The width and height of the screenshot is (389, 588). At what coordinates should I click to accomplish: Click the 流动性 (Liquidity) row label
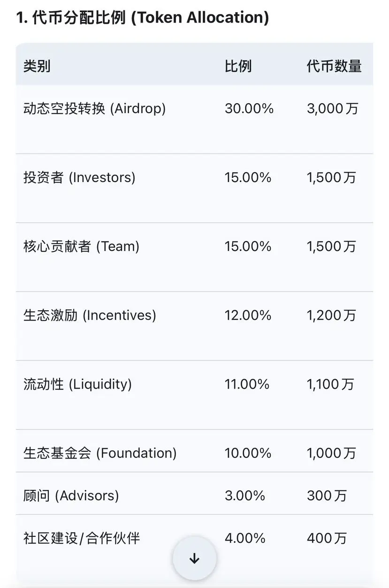coord(77,384)
